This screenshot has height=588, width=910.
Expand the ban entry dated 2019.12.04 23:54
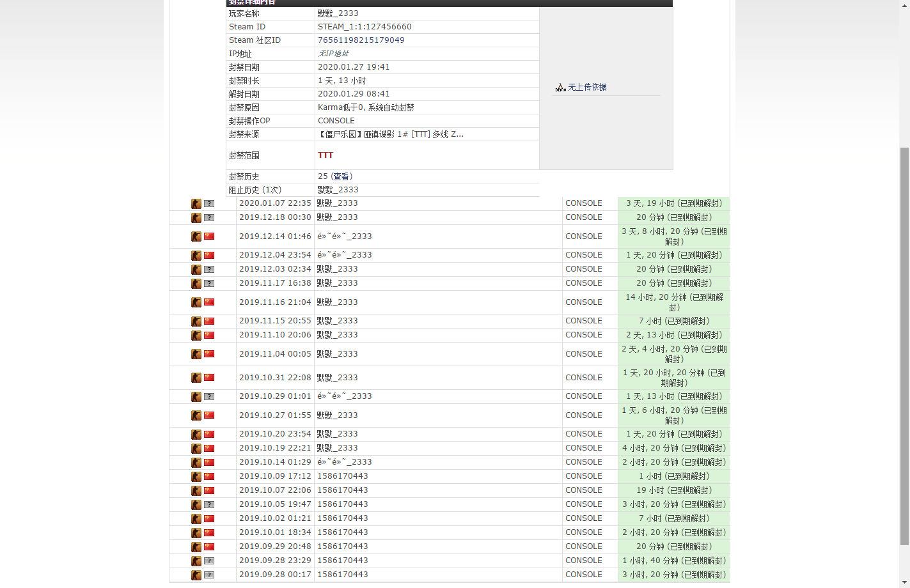275,255
